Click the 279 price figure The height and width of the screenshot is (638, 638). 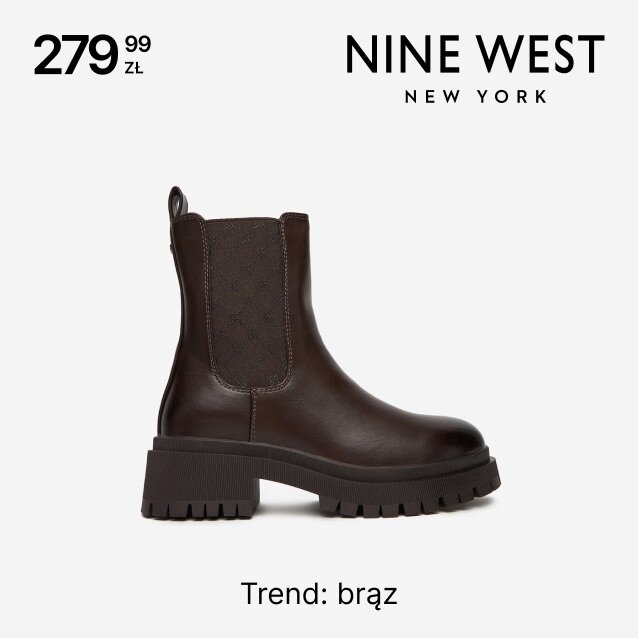76,55
